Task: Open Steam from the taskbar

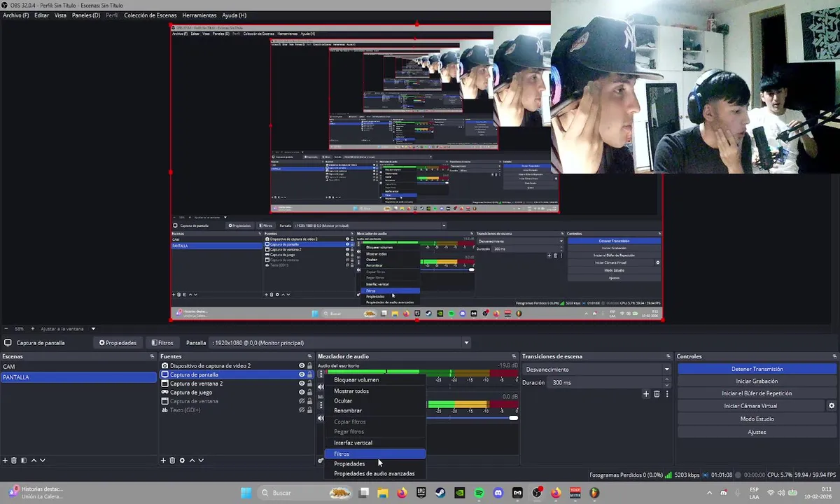Action: click(x=440, y=493)
